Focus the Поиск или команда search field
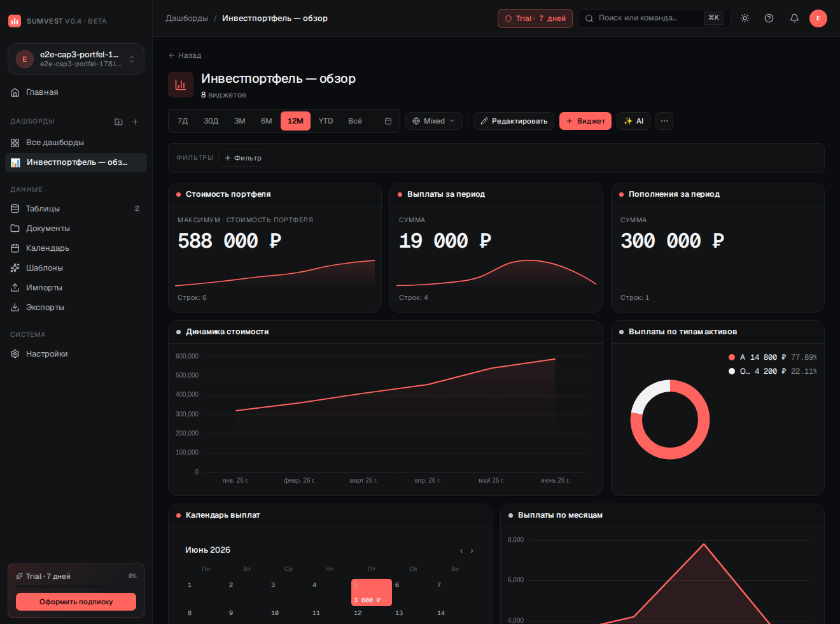Screen dimensions: 840x624 pos(654,18)
